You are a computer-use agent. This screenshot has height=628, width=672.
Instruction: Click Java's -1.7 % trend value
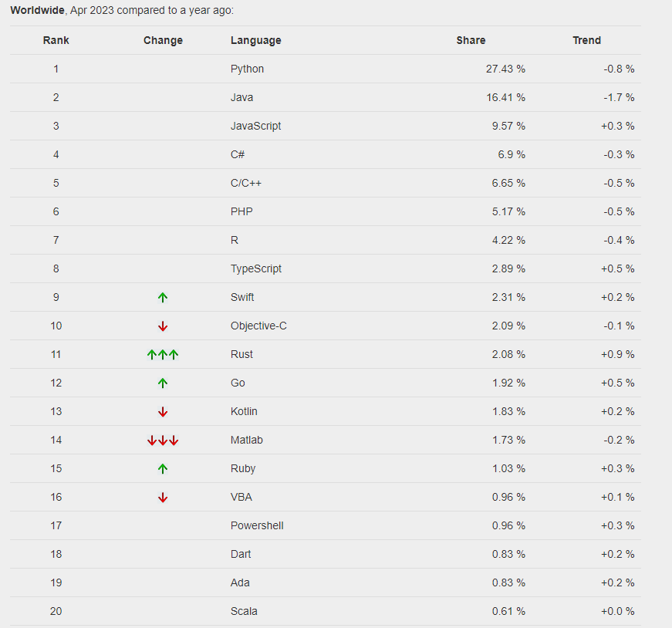pyautogui.click(x=619, y=97)
